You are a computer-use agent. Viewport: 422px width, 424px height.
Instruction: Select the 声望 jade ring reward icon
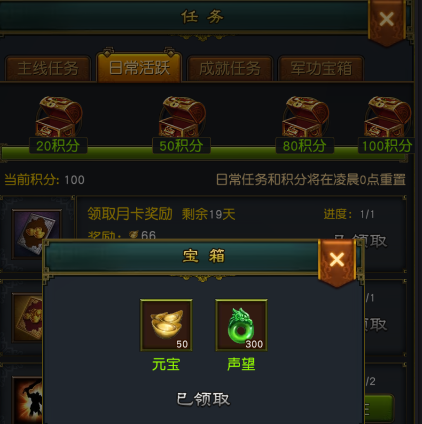241,325
